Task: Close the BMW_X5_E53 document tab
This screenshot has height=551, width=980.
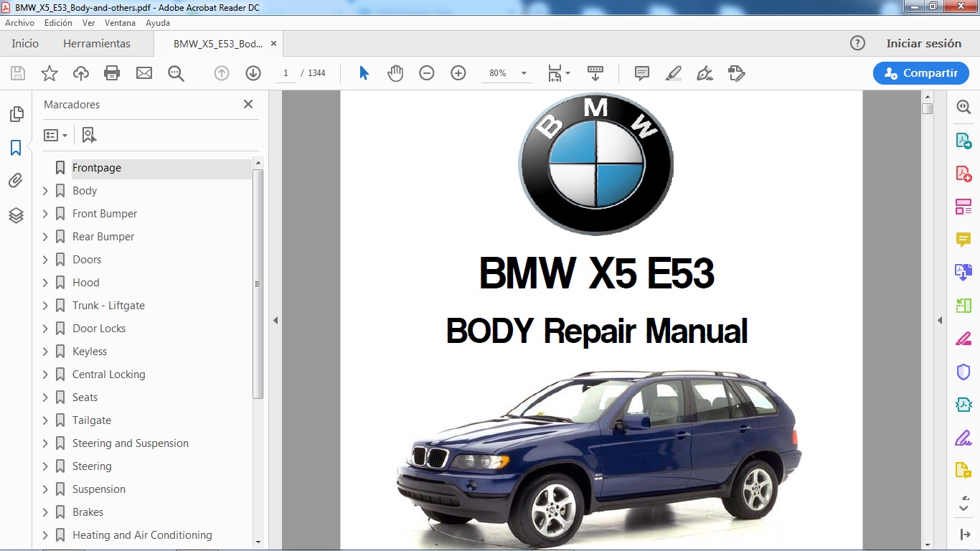Action: (x=273, y=44)
